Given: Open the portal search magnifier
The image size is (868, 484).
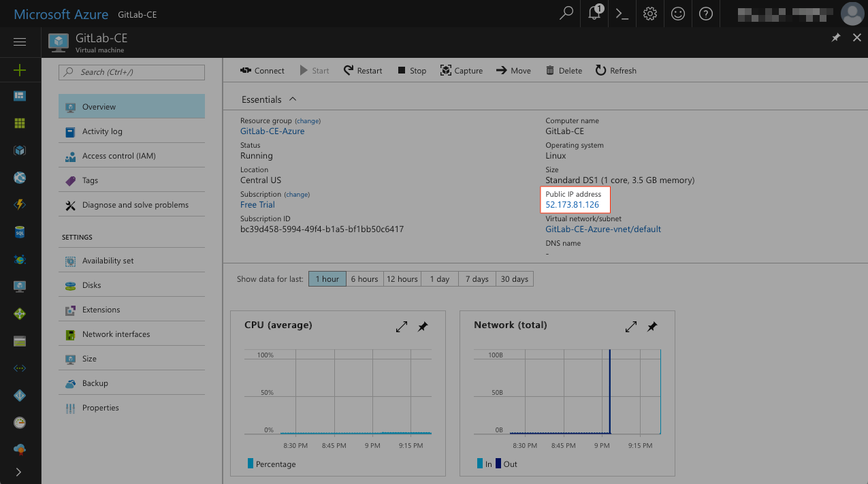Looking at the screenshot, I should click(565, 14).
